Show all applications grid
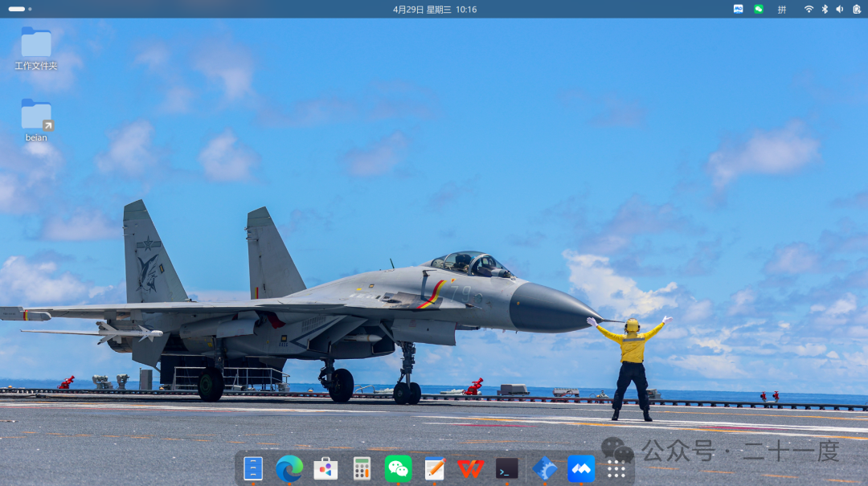 coord(616,469)
